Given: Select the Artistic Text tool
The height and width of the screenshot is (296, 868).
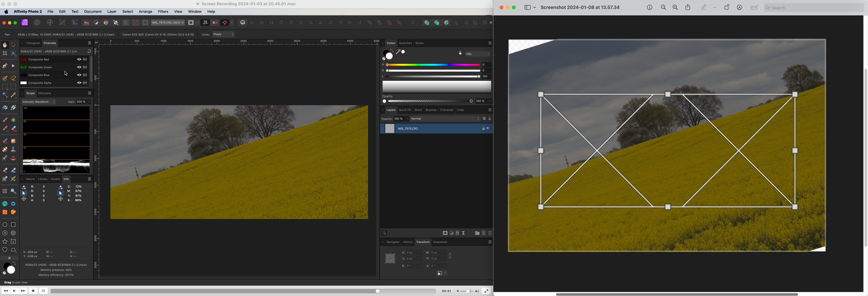Looking at the screenshot, I should [13, 54].
